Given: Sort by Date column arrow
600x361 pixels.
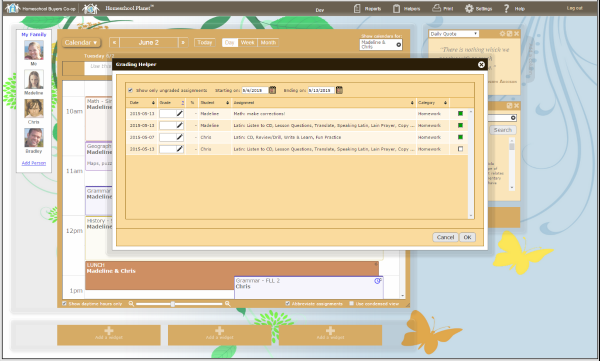Looking at the screenshot, I should coord(153,103).
